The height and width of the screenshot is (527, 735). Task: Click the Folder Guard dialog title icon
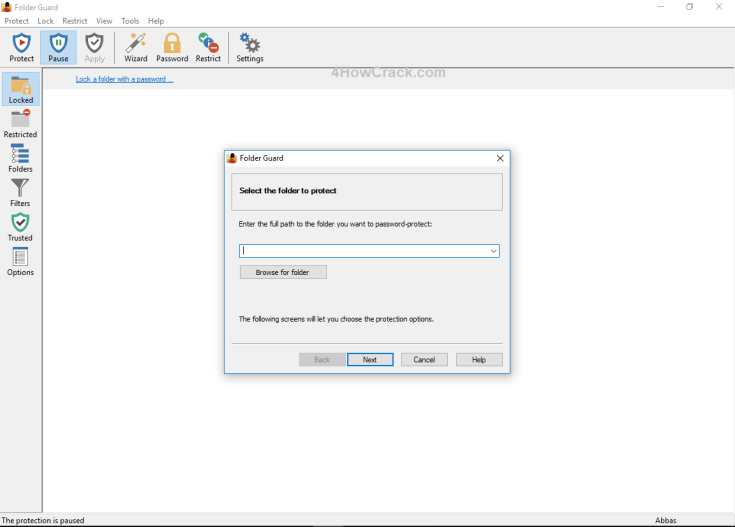point(232,158)
